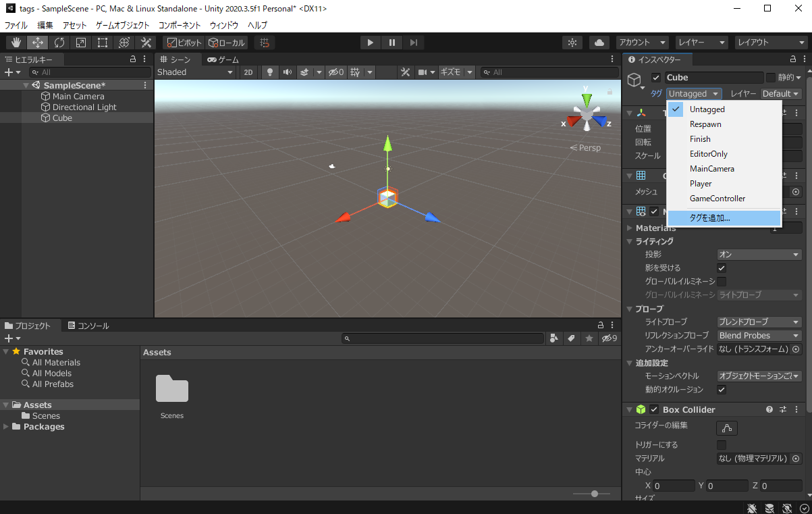Toggle the Pivot handle position button
The height and width of the screenshot is (514, 812).
coord(184,43)
